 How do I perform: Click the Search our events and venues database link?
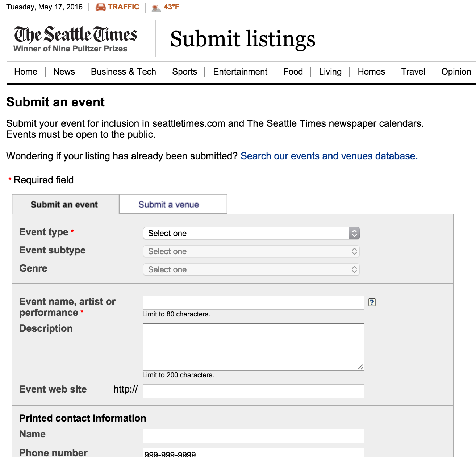coord(329,156)
